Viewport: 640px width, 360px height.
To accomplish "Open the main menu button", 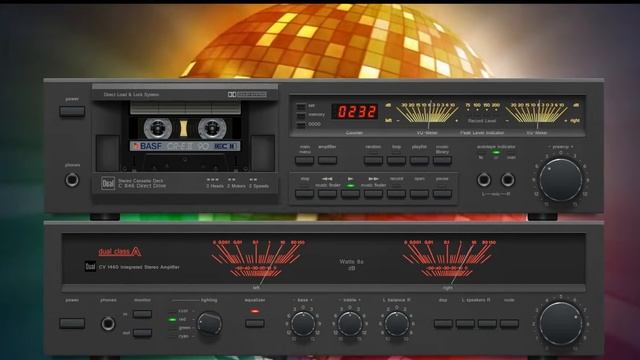I will [304, 160].
